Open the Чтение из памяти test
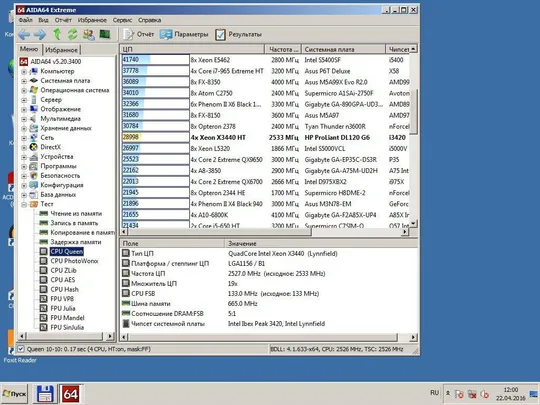 [x=76, y=214]
